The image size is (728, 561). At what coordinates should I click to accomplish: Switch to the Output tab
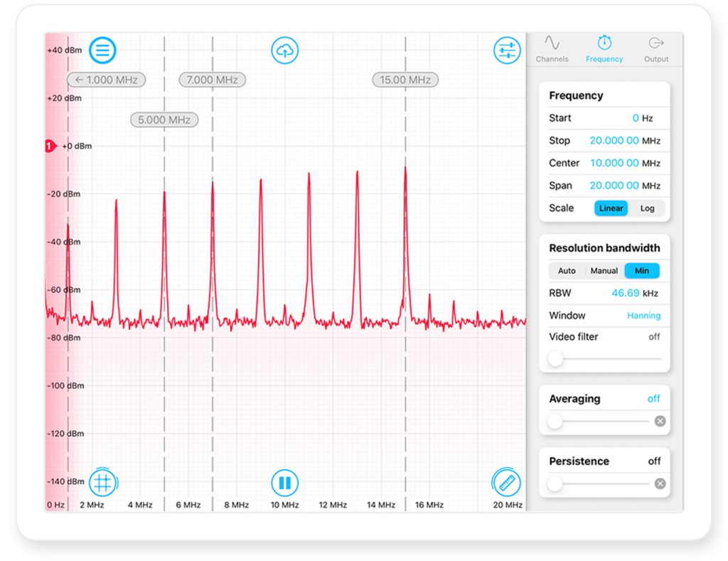coord(656,49)
